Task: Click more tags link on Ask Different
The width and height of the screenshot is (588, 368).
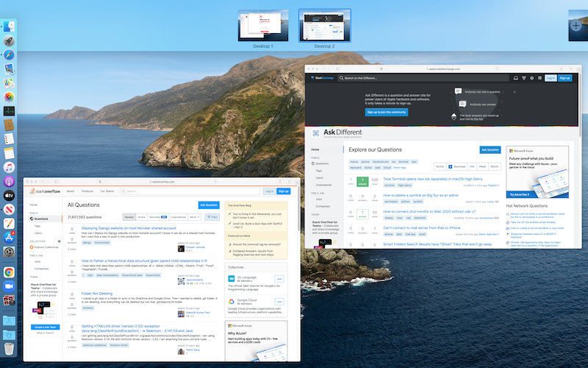Action: (x=399, y=168)
